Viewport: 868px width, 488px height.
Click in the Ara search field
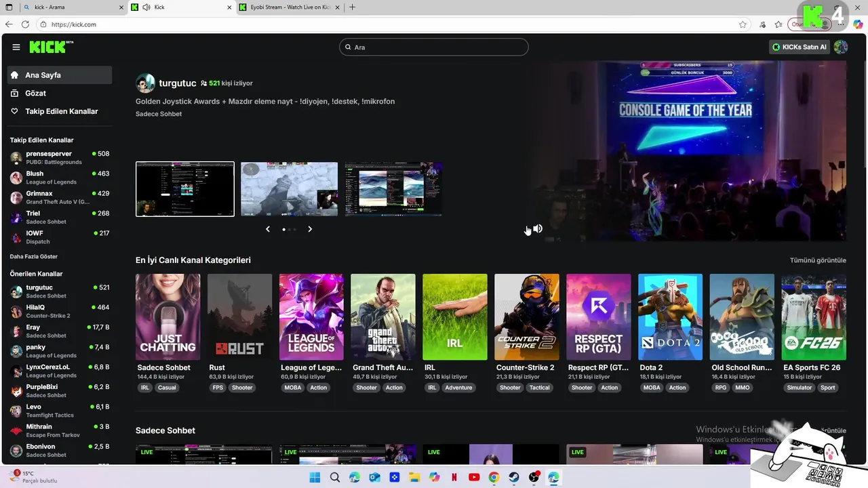(434, 47)
